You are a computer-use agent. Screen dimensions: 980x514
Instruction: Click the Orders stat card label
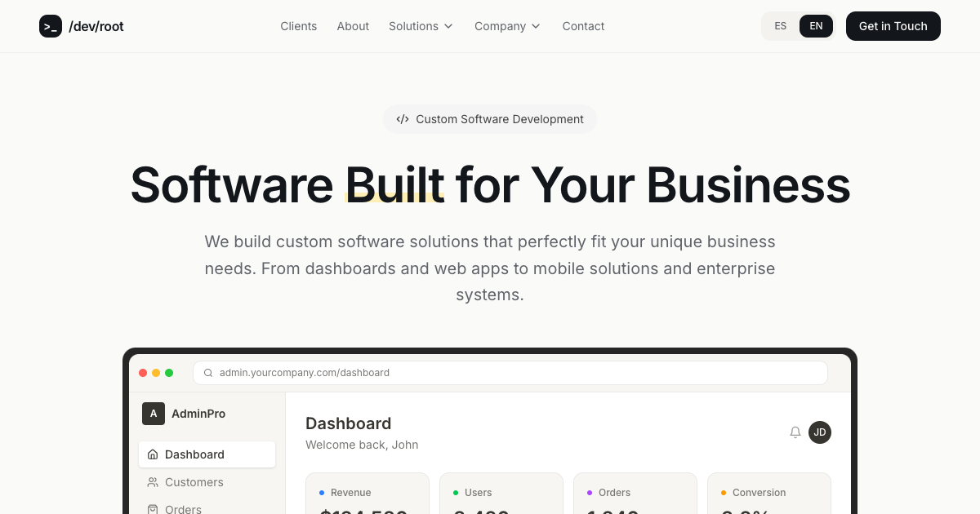coord(615,493)
